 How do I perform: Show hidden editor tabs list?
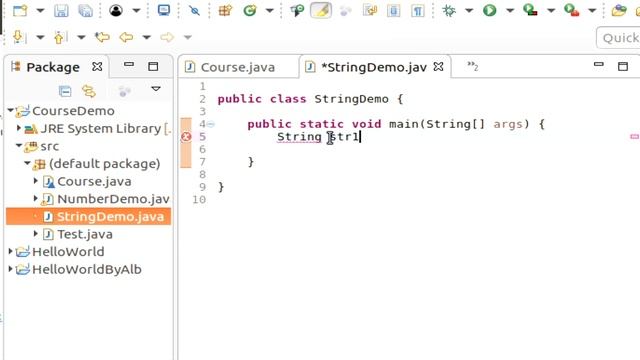tap(472, 66)
